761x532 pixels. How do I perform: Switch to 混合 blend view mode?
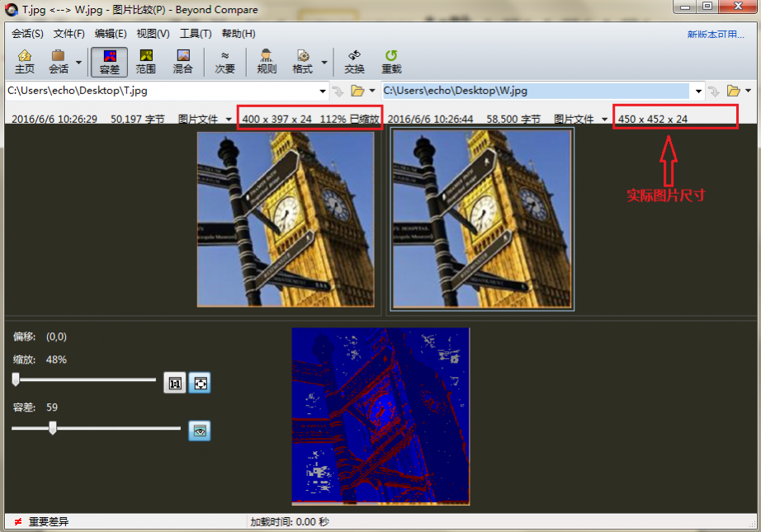pos(183,62)
